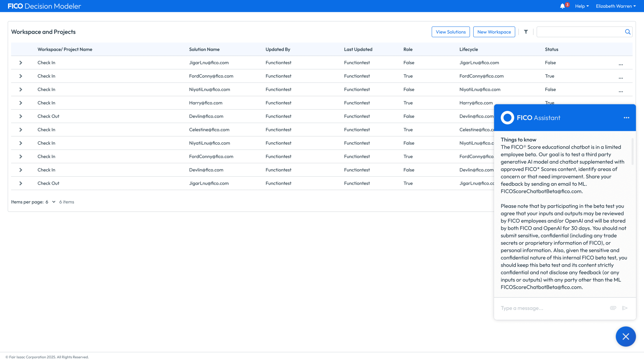
Task: Click the Updated By column header
Action: 278,49
